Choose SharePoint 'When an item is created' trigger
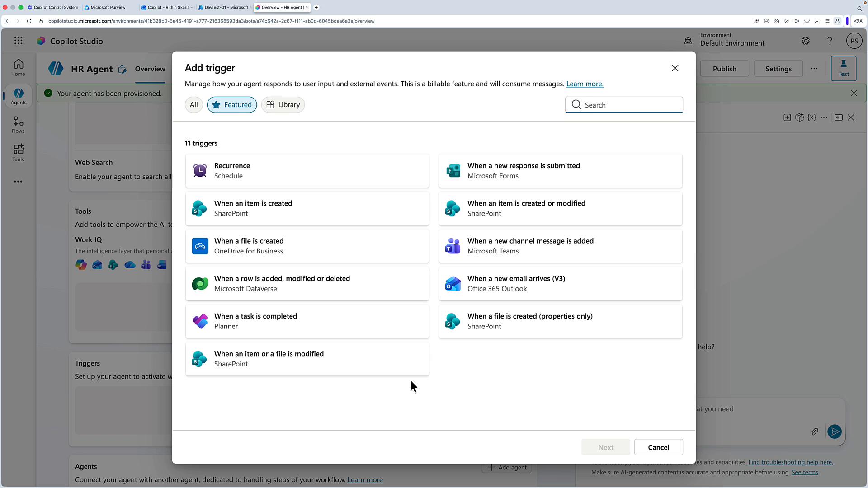868x488 pixels. coord(307,208)
